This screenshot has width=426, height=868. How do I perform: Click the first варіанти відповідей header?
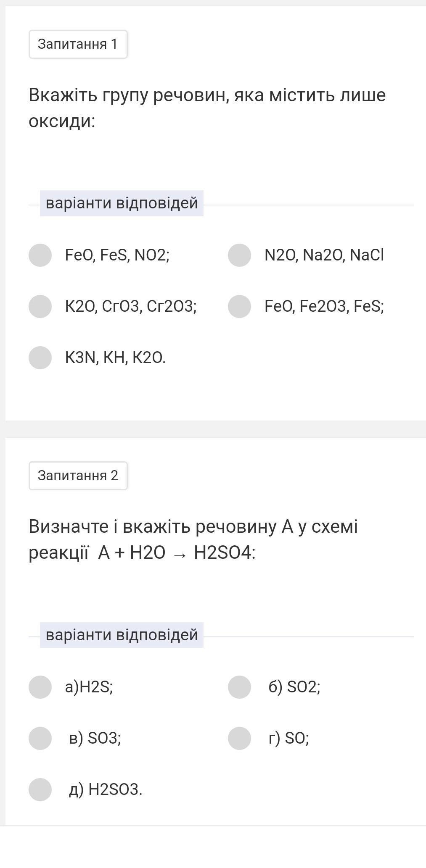(x=122, y=203)
